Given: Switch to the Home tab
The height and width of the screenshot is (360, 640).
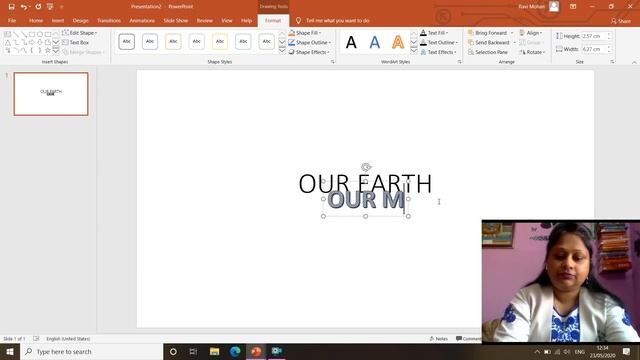Looking at the screenshot, I should point(36,20).
